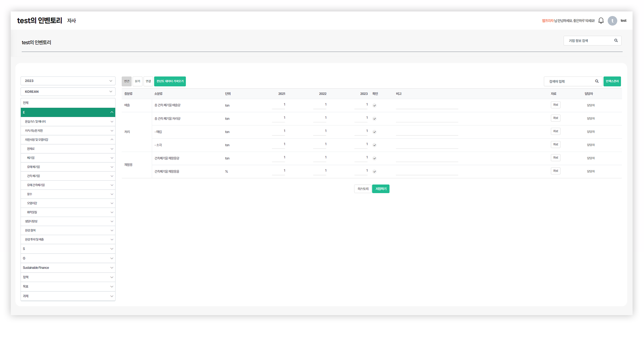Collapse the green E category chevron
The width and height of the screenshot is (644, 337).
click(111, 112)
